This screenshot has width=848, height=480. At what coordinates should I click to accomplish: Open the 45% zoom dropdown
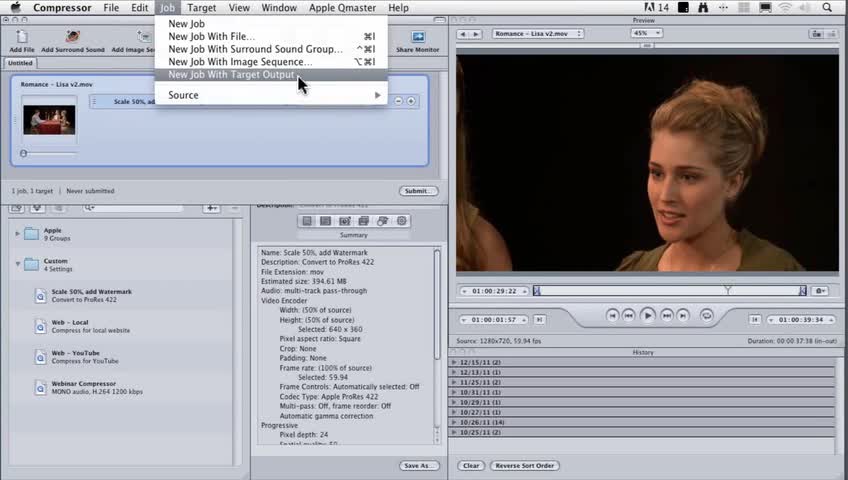[646, 33]
